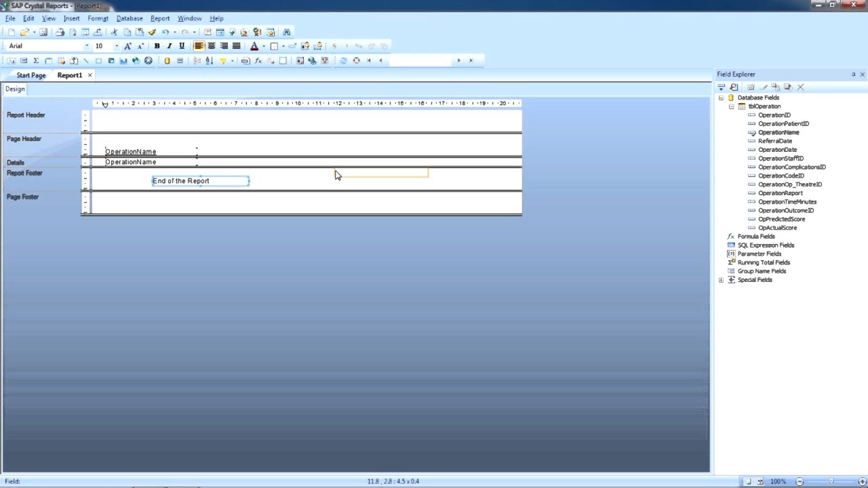Click the zoom out minus button
Image resolution: width=868 pixels, height=488 pixels.
coord(800,481)
